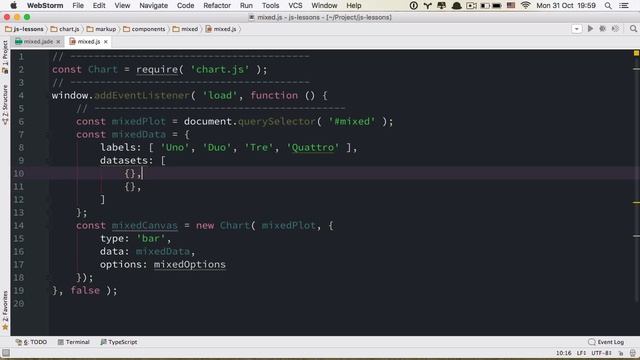Screen dimensions: 640x360
Task: Click the hat-shaped icon in the macOS menu bar
Action: [x=456, y=5]
